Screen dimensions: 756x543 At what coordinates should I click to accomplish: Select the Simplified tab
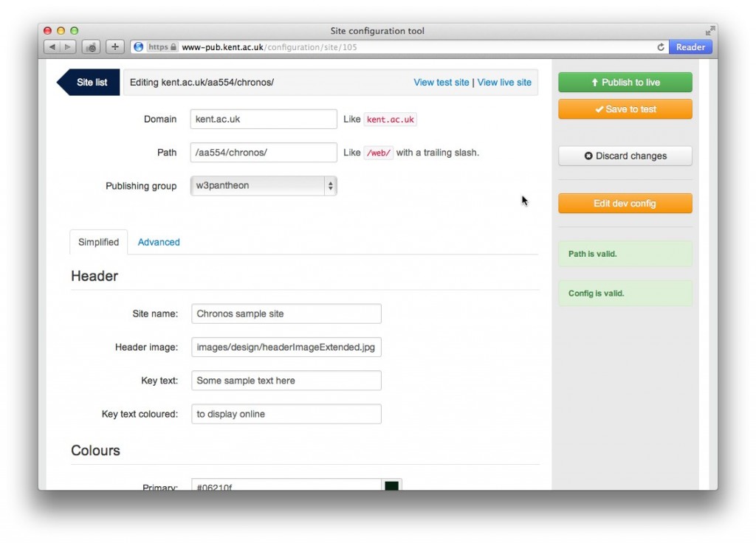98,242
